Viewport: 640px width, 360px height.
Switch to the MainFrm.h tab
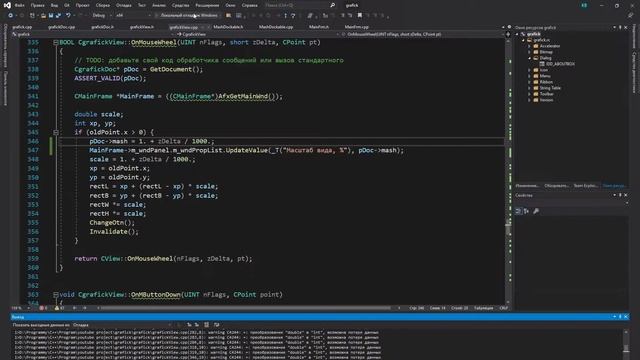coord(319,27)
